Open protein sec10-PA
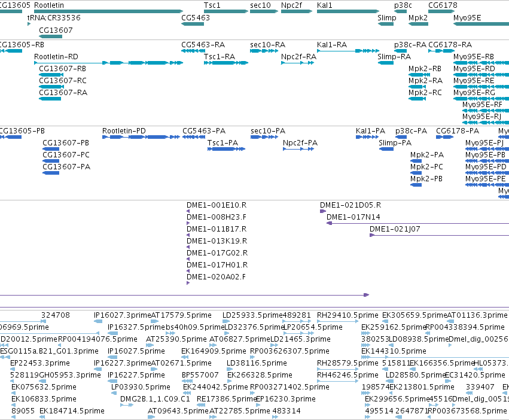This screenshot has height=420, width=509. [x=268, y=131]
